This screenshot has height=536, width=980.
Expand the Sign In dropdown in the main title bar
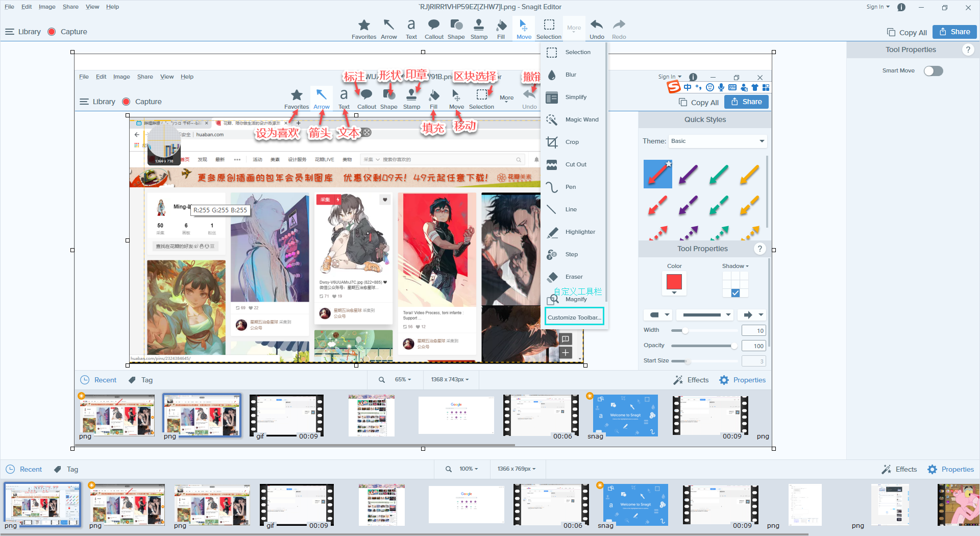[878, 7]
